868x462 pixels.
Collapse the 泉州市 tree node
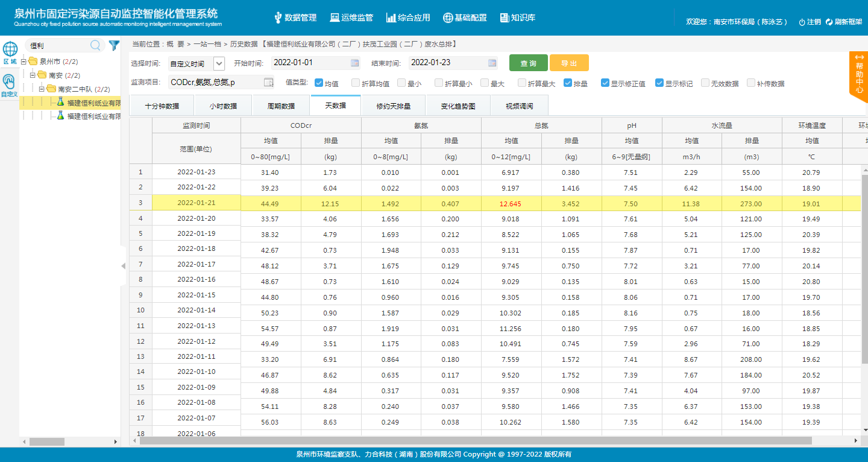[24, 62]
